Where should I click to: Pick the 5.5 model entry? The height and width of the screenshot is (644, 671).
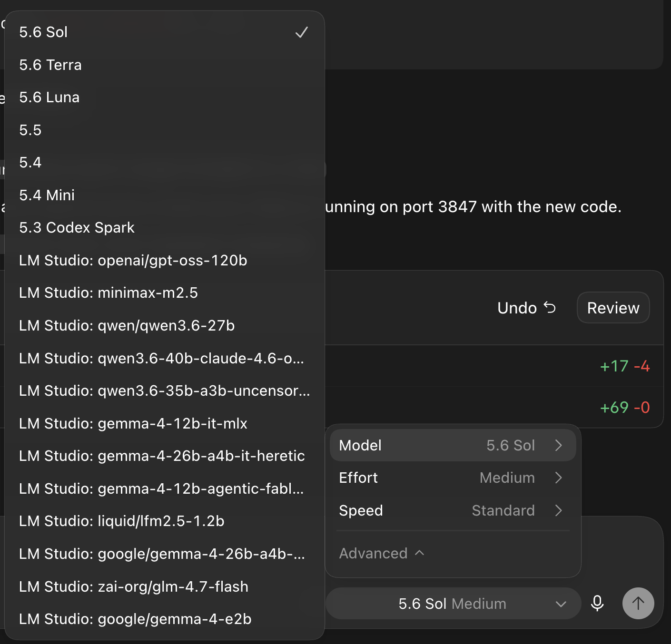coord(164,130)
